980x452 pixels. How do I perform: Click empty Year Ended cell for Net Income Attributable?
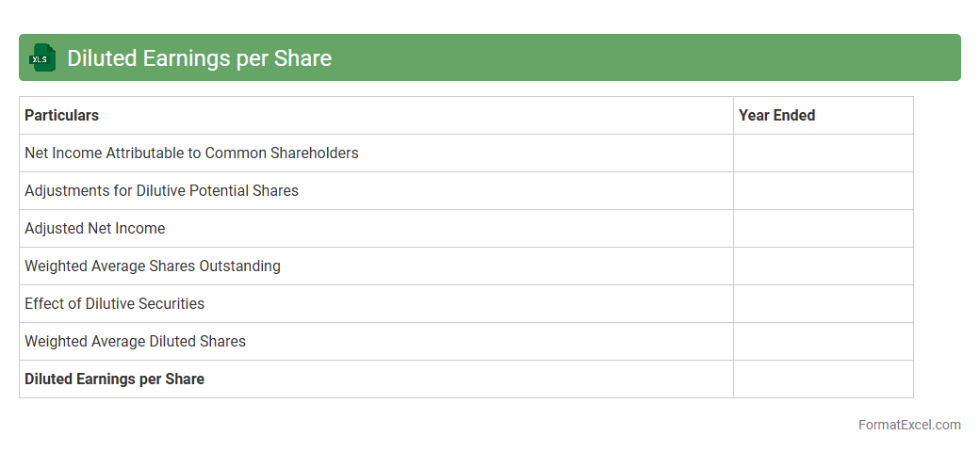pos(823,153)
